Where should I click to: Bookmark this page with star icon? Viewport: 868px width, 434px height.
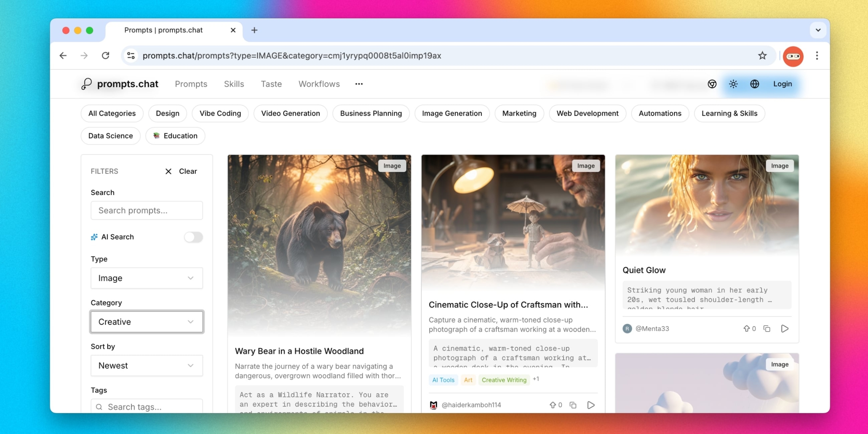click(x=762, y=56)
